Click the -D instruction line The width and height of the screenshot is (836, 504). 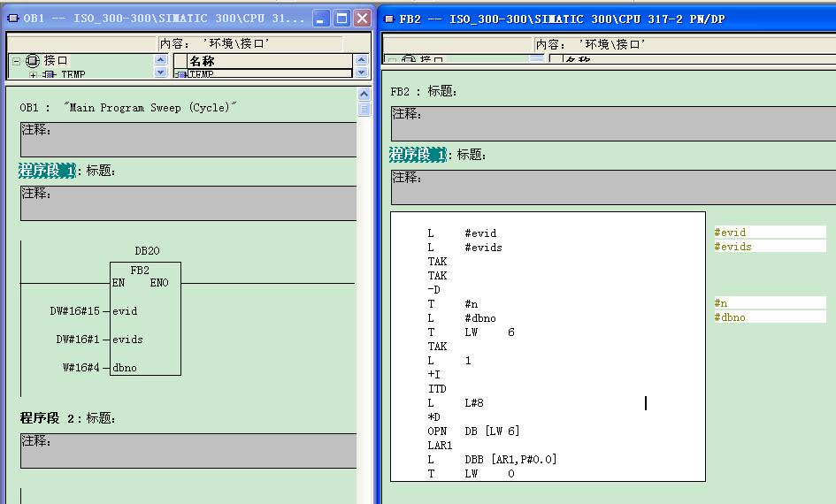coord(434,290)
